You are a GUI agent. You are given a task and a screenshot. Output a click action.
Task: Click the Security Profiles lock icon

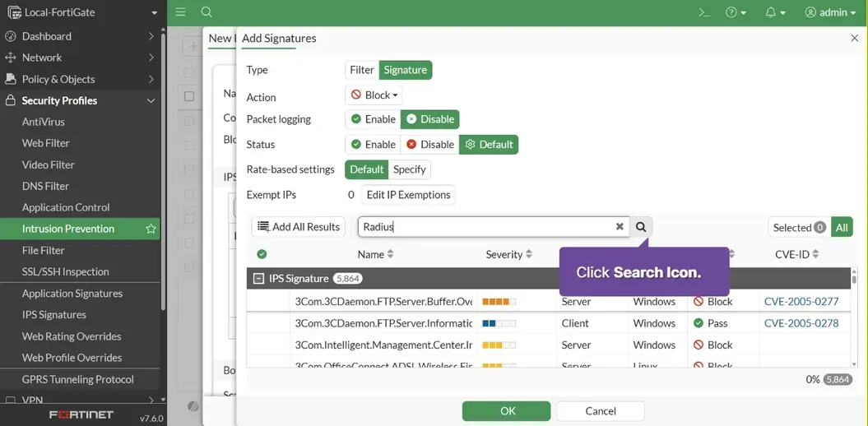coord(10,100)
